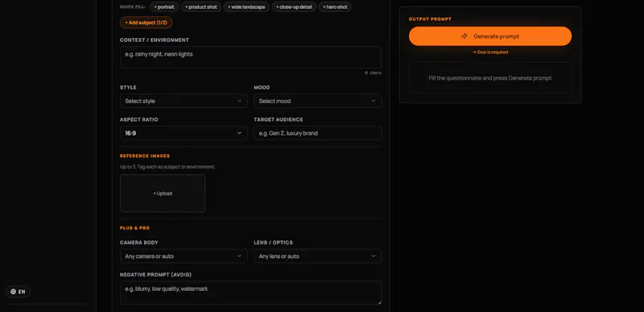The image size is (644, 312).
Task: Click the 'Up to 3. Tag each' hint text
Action: (167, 167)
